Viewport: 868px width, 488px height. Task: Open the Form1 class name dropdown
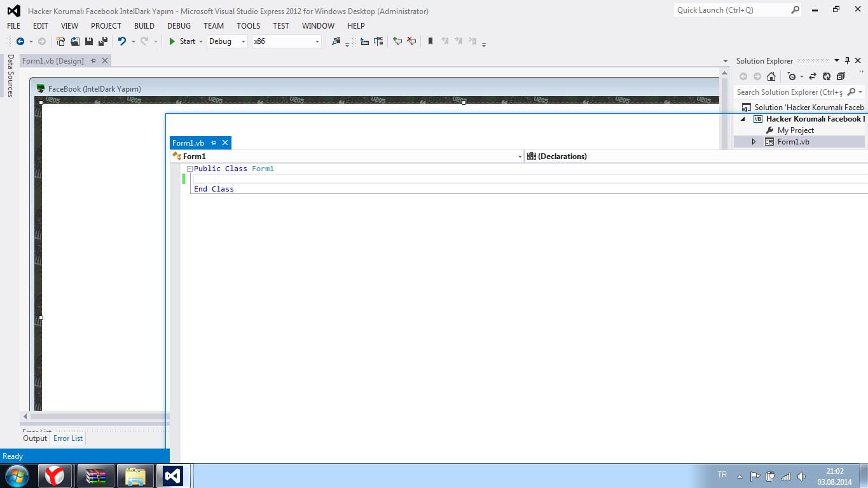pyautogui.click(x=520, y=157)
